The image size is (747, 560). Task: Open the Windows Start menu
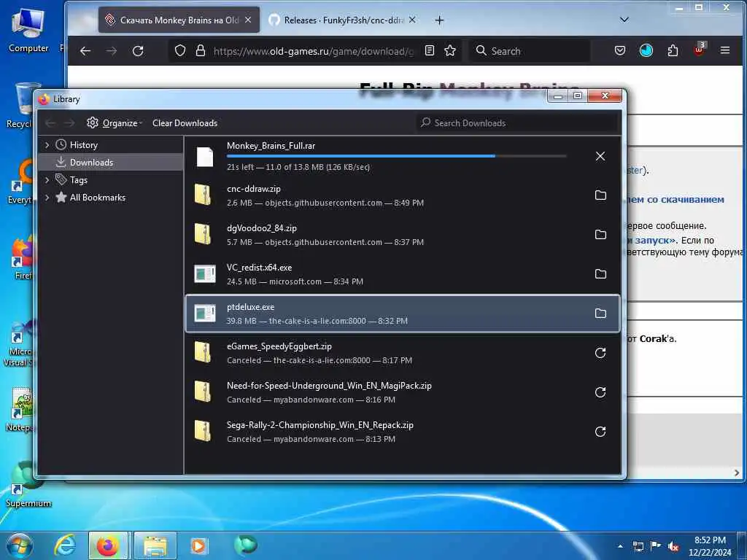[x=20, y=545]
